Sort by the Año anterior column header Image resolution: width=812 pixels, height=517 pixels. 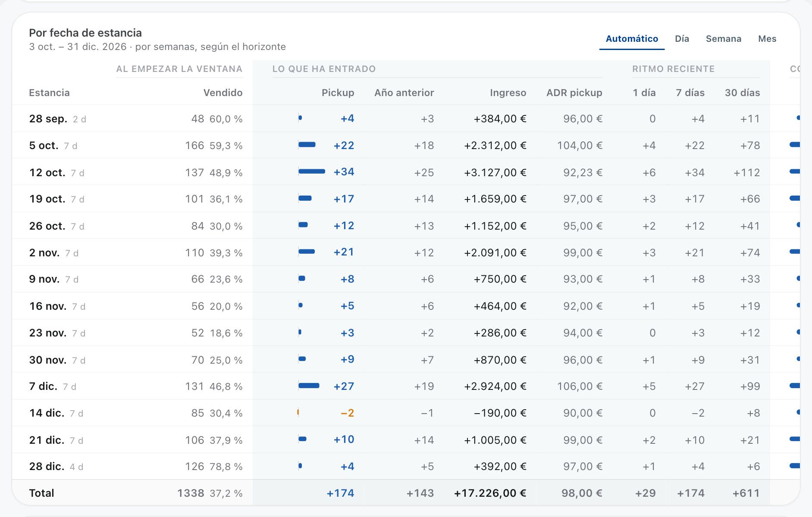pos(404,93)
